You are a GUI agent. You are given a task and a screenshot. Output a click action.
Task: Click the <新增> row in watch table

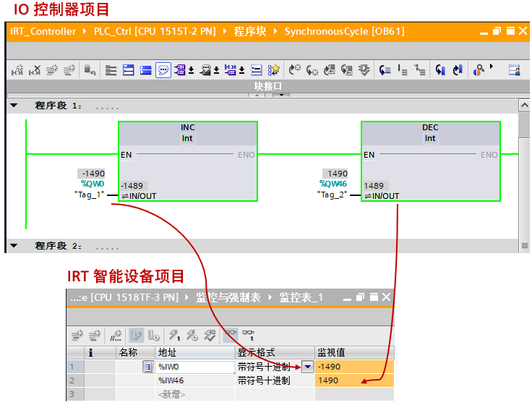pyautogui.click(x=171, y=394)
